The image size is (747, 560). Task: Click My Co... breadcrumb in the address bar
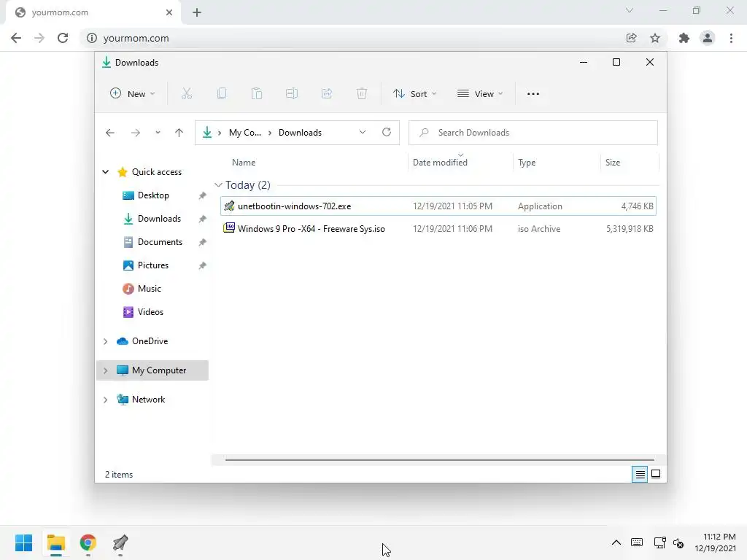245,133
